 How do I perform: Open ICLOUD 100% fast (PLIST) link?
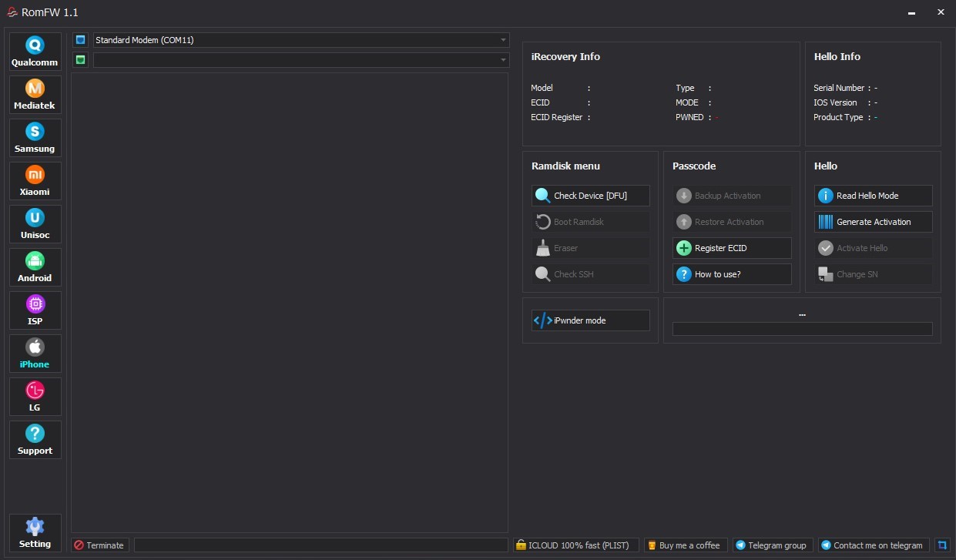click(x=575, y=545)
